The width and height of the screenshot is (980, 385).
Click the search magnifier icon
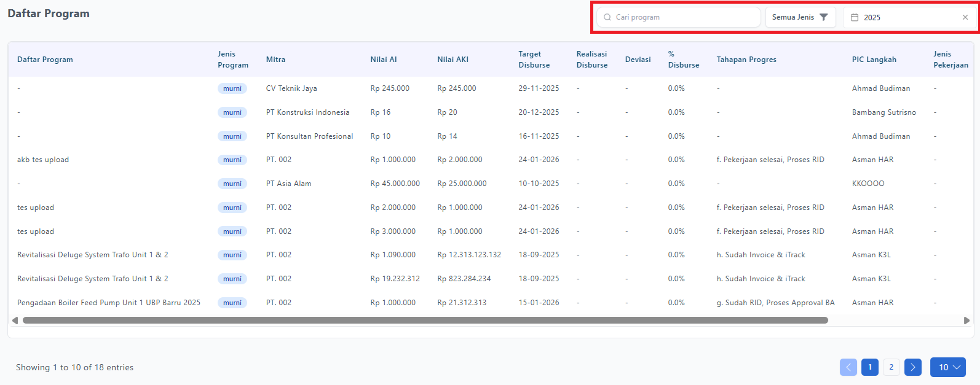point(607,17)
